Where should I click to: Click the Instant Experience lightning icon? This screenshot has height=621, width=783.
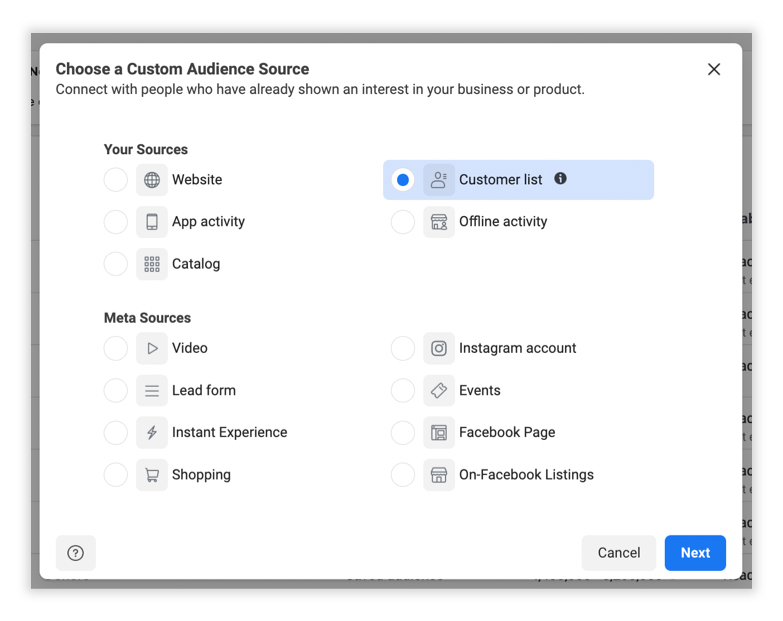tap(152, 432)
